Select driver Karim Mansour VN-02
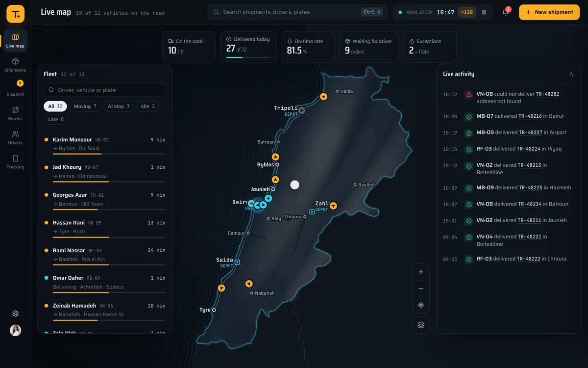This screenshot has width=588, height=368. pyautogui.click(x=105, y=144)
